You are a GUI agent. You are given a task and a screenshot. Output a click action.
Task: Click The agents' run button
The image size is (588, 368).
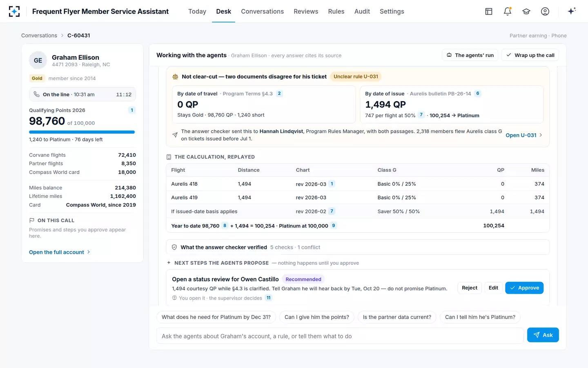[470, 55]
